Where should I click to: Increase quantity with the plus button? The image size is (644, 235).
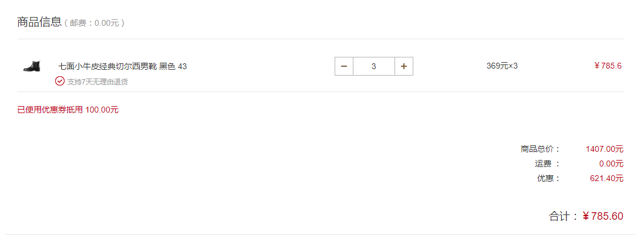tap(404, 66)
